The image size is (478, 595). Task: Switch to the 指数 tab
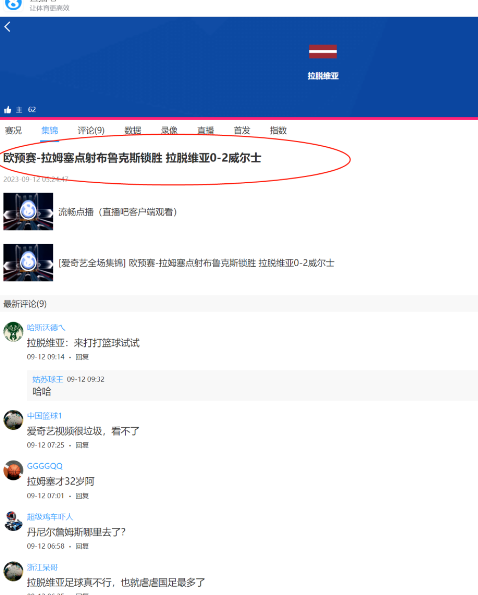coord(278,130)
